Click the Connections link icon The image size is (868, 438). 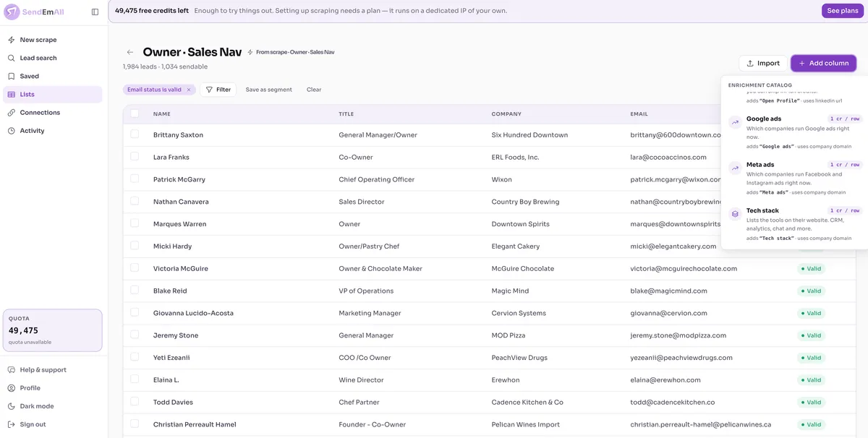[x=12, y=113]
